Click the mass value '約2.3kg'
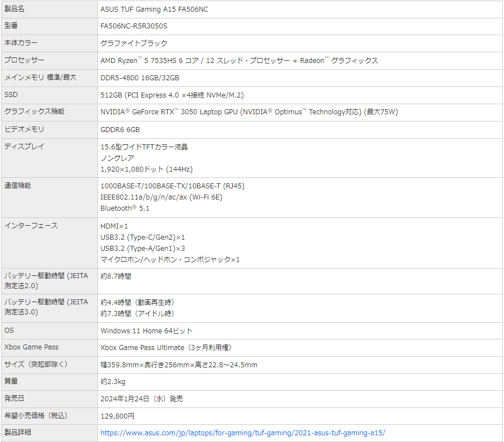Viewport: 504px width, 442px height. (x=113, y=382)
